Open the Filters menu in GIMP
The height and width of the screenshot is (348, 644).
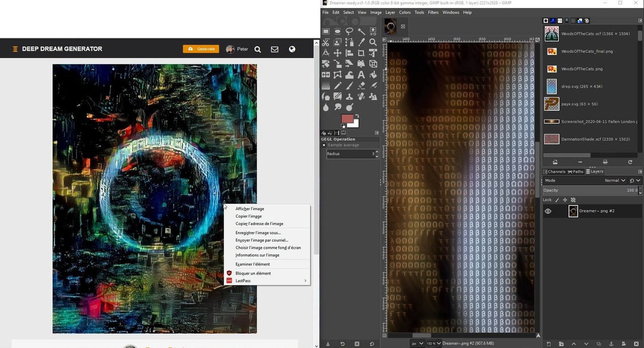coord(433,13)
